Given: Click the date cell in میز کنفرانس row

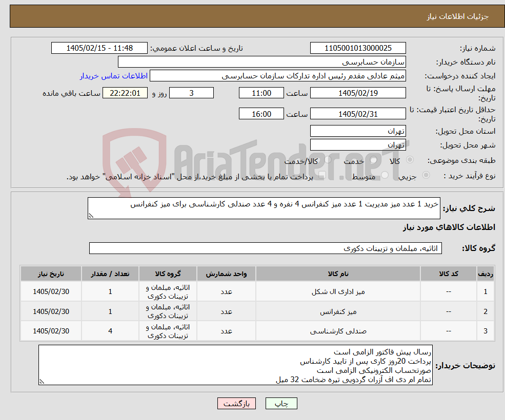Looking at the screenshot, I should (x=51, y=311).
